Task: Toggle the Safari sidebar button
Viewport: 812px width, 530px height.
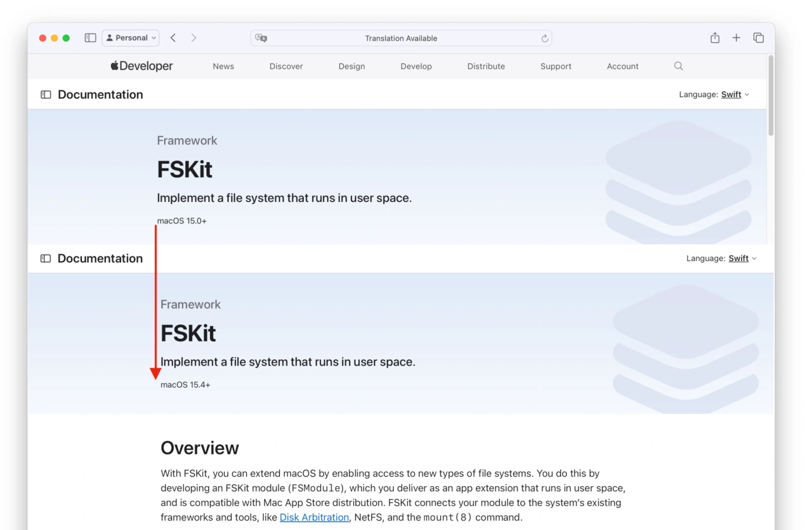Action: [x=90, y=38]
